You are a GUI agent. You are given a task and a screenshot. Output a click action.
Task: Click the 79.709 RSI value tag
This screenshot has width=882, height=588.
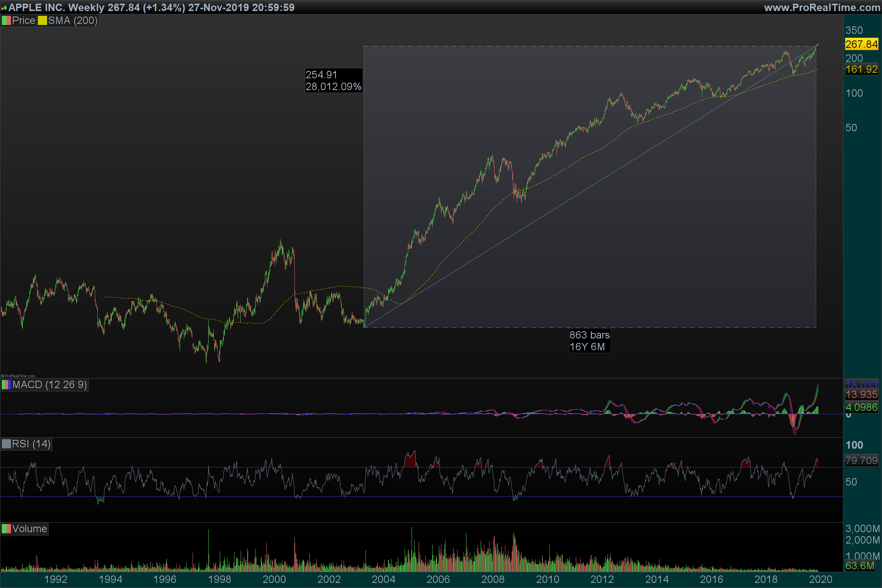(x=861, y=460)
